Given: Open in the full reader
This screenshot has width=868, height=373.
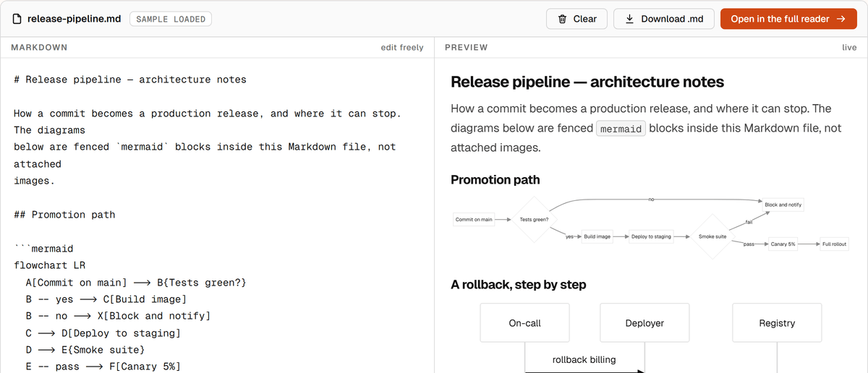Looking at the screenshot, I should (788, 19).
